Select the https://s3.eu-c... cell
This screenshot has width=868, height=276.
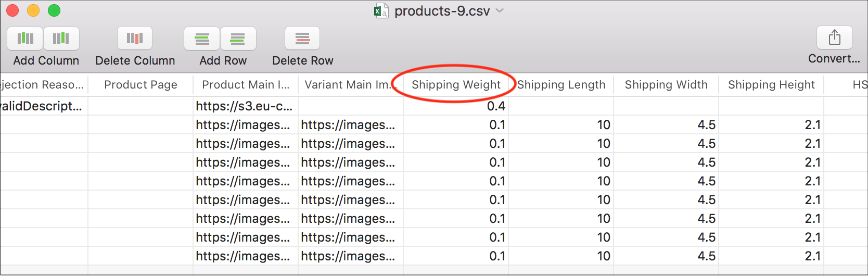pyautogui.click(x=244, y=106)
